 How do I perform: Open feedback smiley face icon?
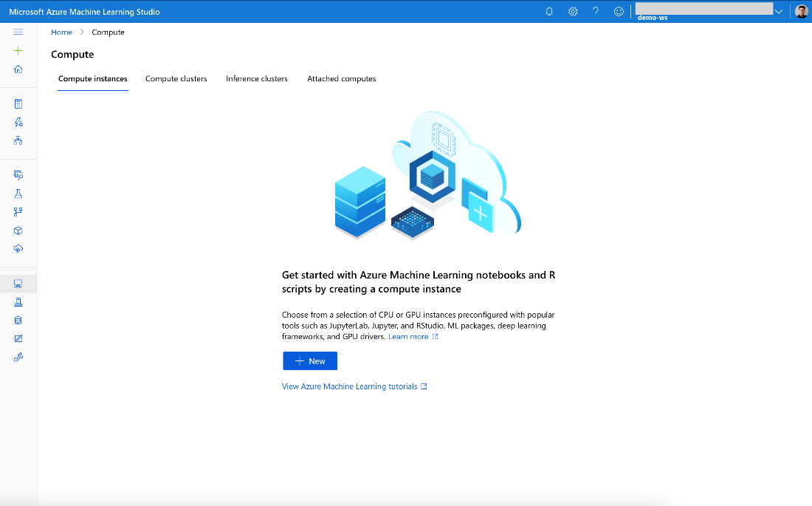tap(619, 11)
